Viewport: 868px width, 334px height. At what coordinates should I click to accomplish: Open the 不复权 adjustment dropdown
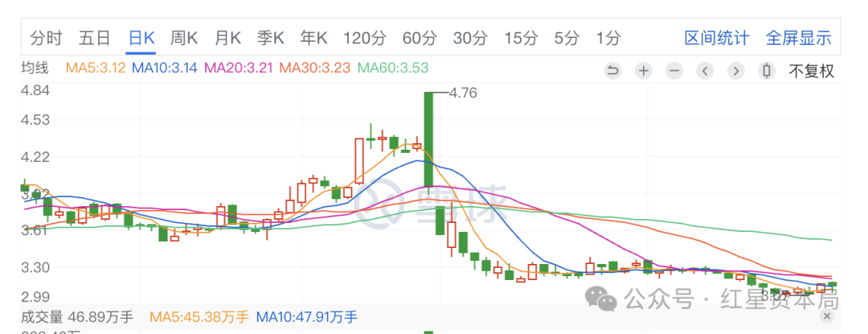point(810,71)
